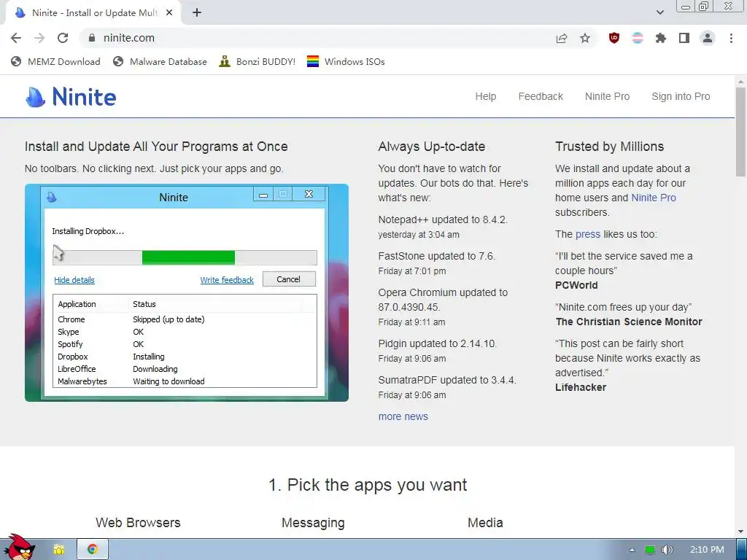Click the lock icon in address bar
The width and height of the screenshot is (747, 560).
click(92, 38)
